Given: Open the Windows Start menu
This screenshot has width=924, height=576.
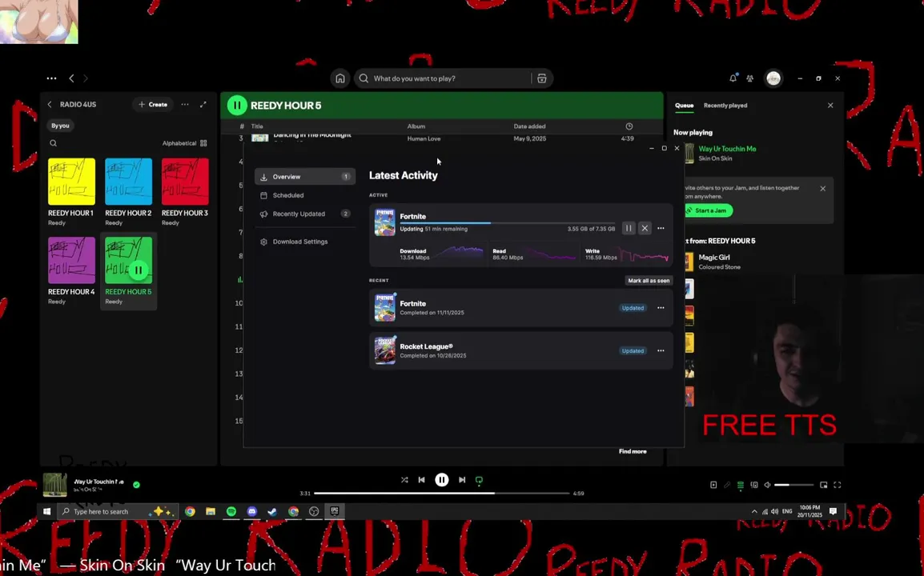Looking at the screenshot, I should point(47,511).
